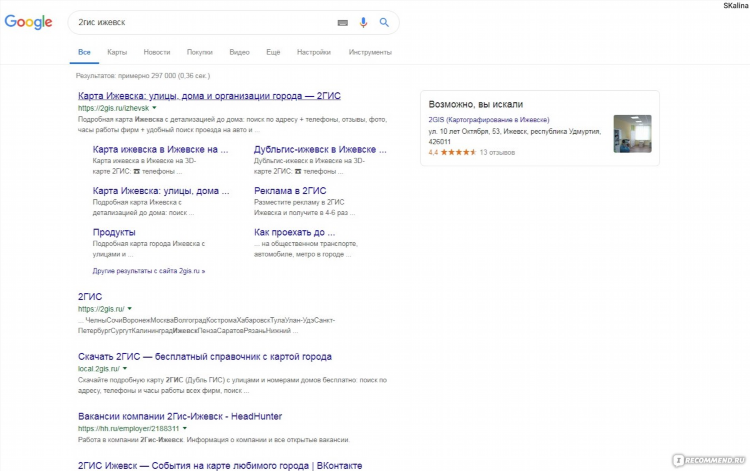The image size is (750, 471).
Task: Expand dropdown arrow next to 2gis.ru/izhevsk URL
Action: pyautogui.click(x=154, y=108)
